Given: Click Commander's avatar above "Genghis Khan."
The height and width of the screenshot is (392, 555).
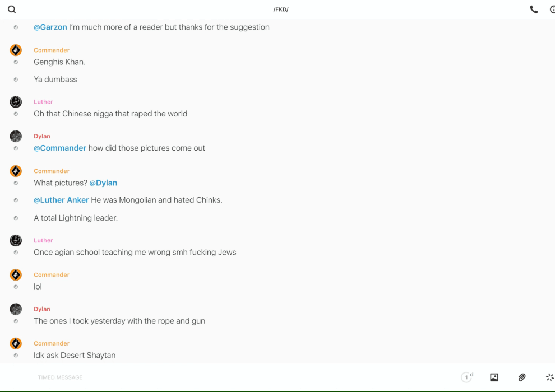Looking at the screenshot, I should point(16,50).
